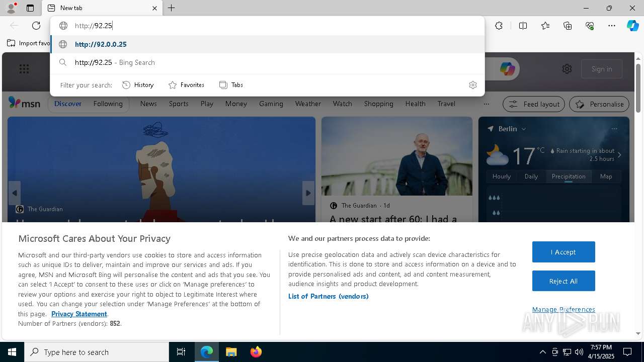Open the Sports category

179,104
